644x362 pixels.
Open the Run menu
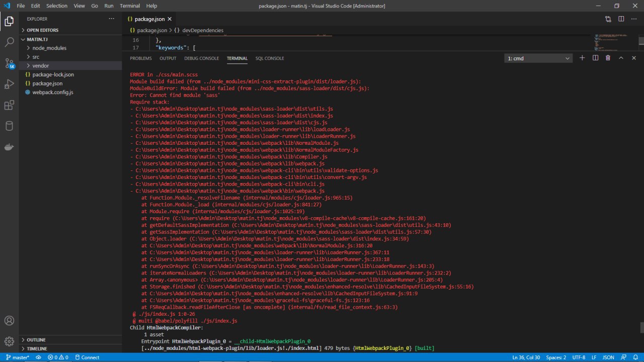tap(109, 6)
